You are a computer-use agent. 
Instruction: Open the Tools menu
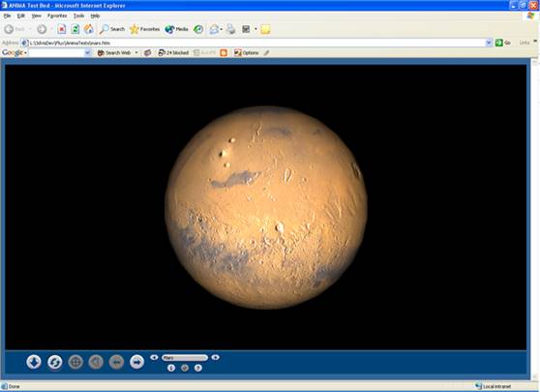(x=78, y=15)
